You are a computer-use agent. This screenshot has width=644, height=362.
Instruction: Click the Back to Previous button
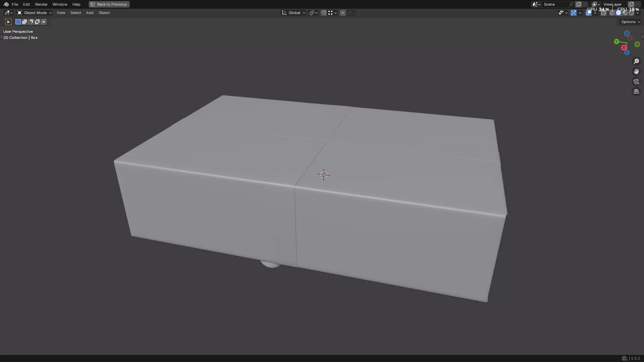point(109,4)
